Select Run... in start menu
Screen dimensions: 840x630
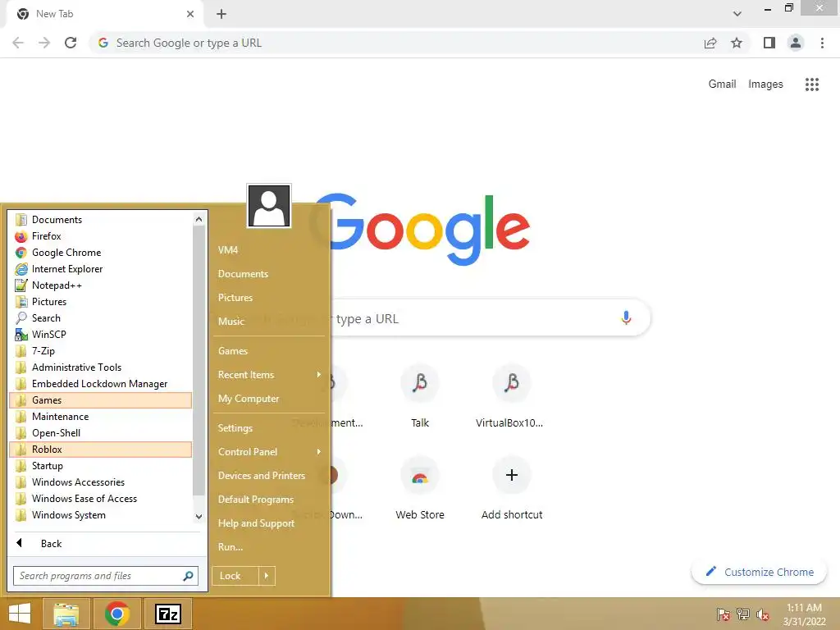point(269,547)
